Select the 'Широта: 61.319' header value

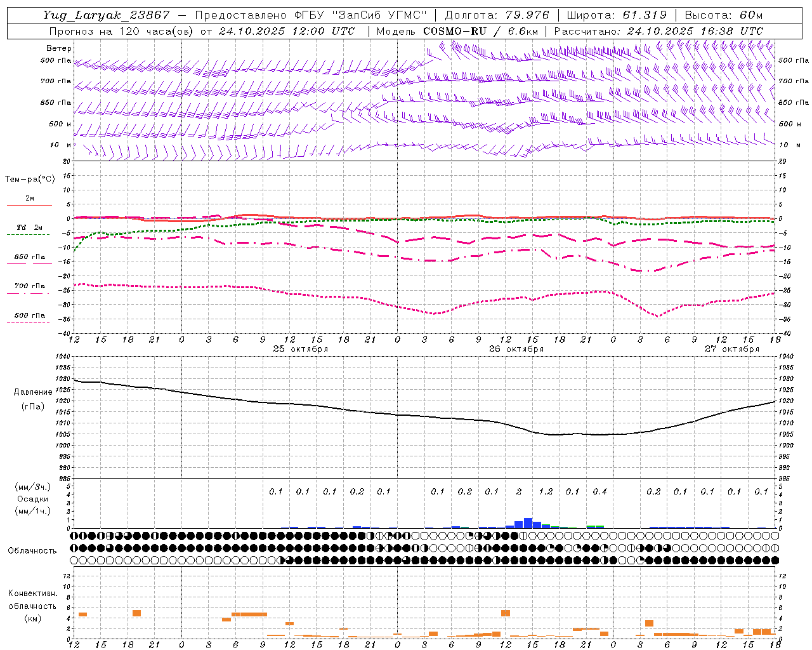coord(617,15)
